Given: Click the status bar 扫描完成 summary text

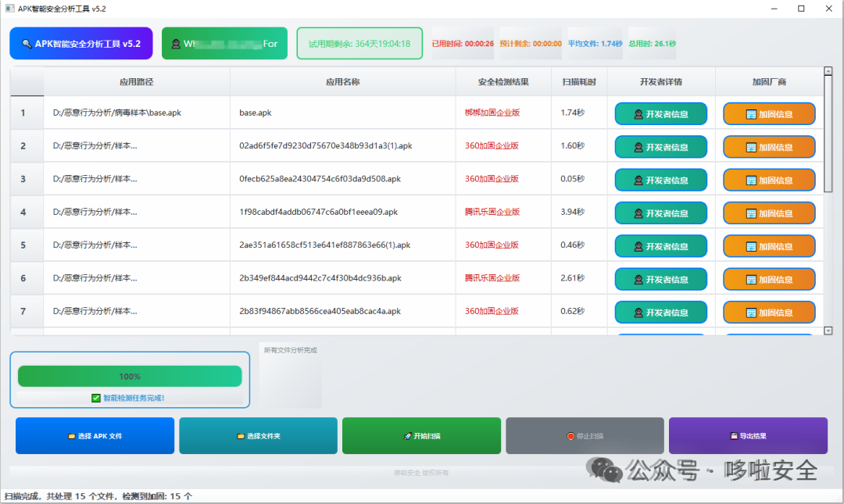Looking at the screenshot, I should pyautogui.click(x=98, y=496).
